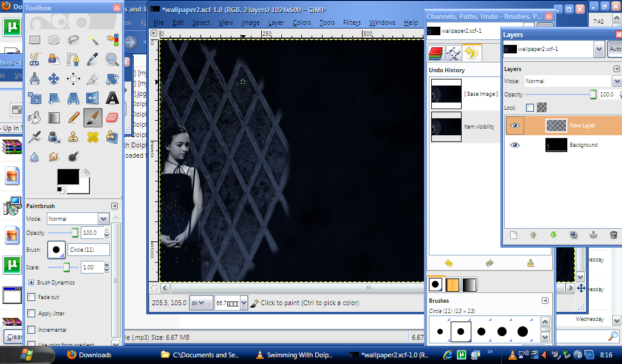This screenshot has width=622, height=364.
Task: Open the Paintbrush options panel menu arrow
Action: pos(114,206)
